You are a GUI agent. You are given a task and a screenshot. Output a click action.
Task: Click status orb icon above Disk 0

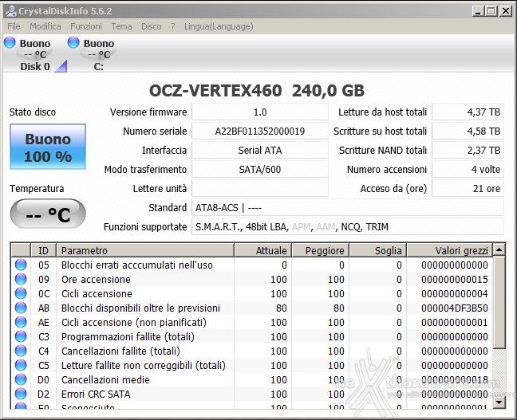[x=10, y=42]
